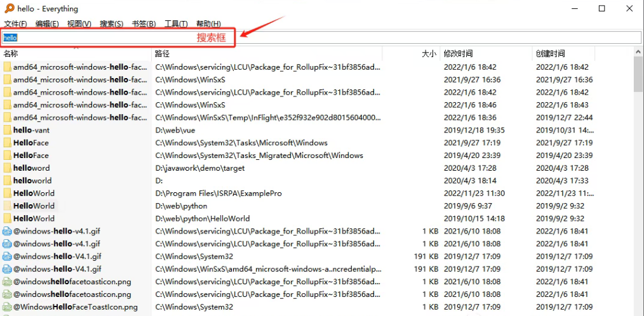The image size is (644, 316).
Task: Click GIF icon of @windows-hello-V4.1.gif in WinSxS\amd64 path
Action: point(7,269)
